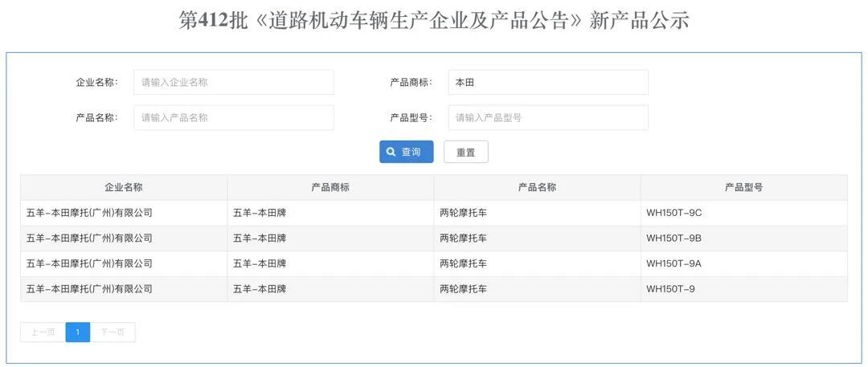Click the 企业名称 column header

coord(124,187)
